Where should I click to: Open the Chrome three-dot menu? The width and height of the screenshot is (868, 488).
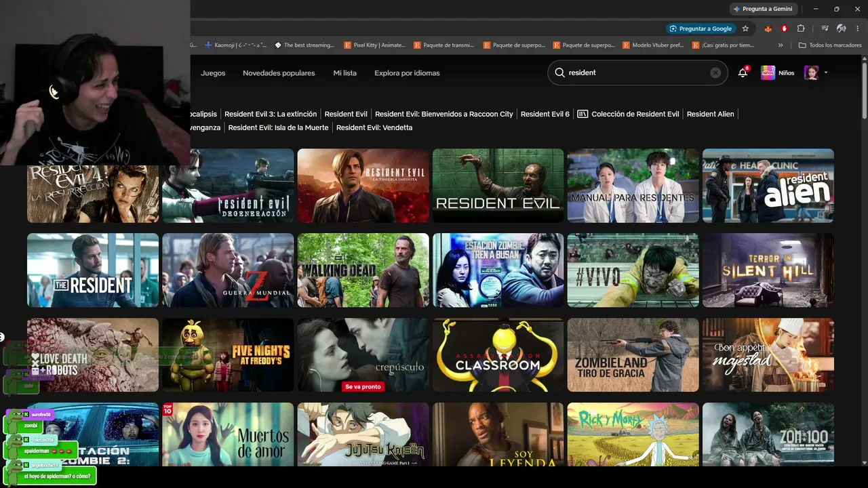coord(856,28)
